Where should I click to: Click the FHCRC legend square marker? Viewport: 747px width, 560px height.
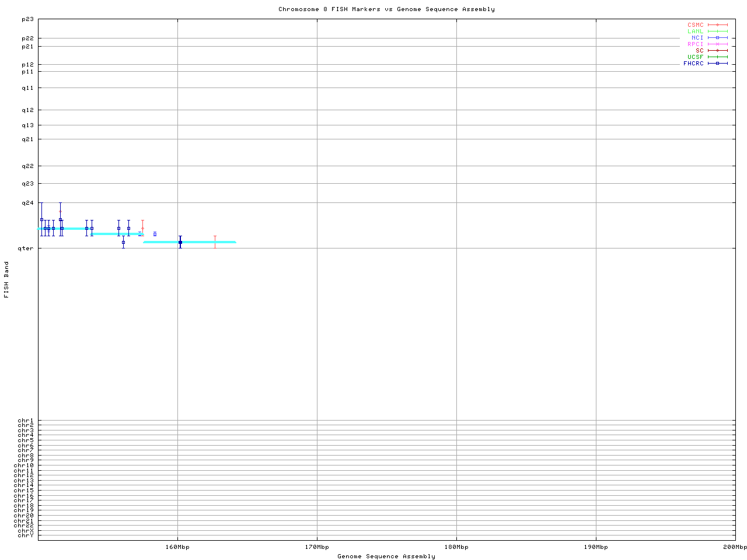tap(718, 64)
